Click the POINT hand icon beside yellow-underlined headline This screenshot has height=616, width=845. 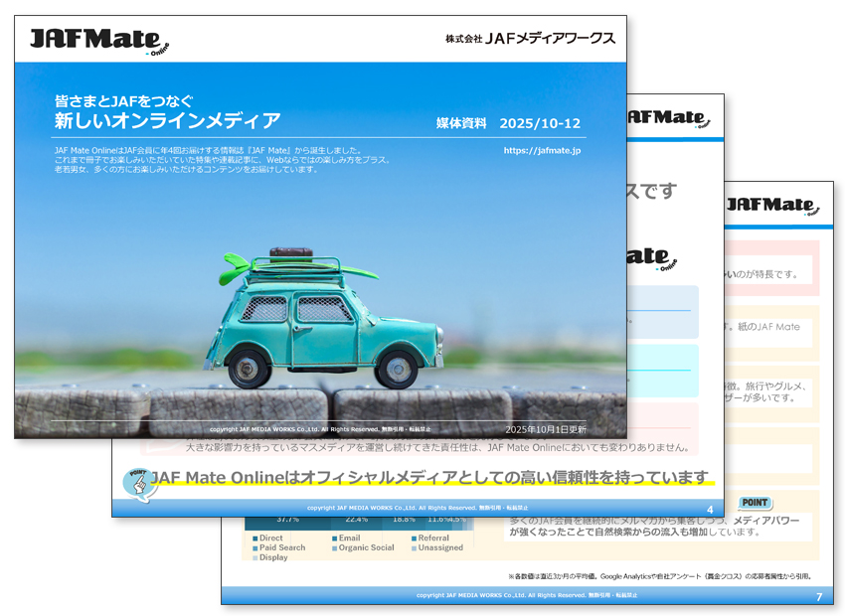pos(137,482)
